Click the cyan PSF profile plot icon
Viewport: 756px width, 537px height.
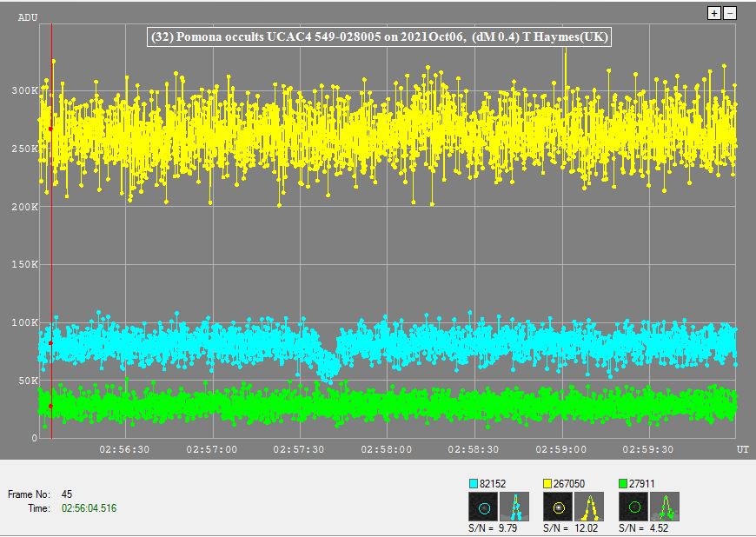[514, 507]
